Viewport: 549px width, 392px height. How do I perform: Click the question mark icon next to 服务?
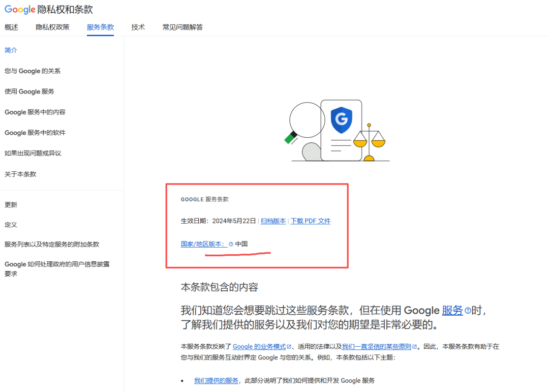[x=467, y=310]
